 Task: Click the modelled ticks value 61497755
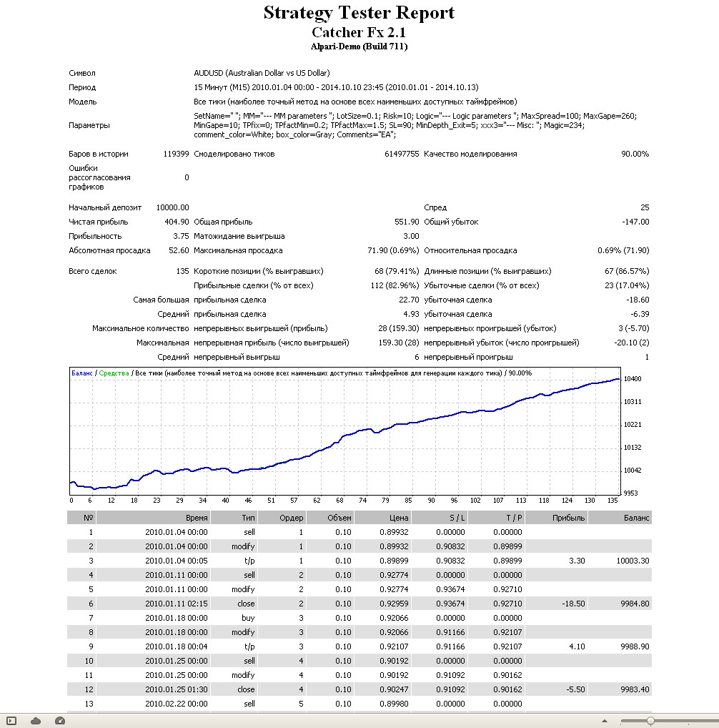coord(402,154)
